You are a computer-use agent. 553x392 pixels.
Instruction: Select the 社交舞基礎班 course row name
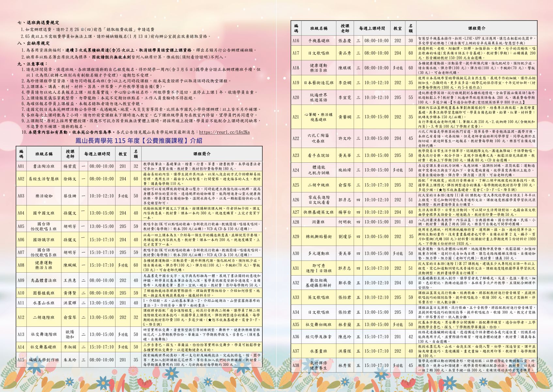pos(43,347)
